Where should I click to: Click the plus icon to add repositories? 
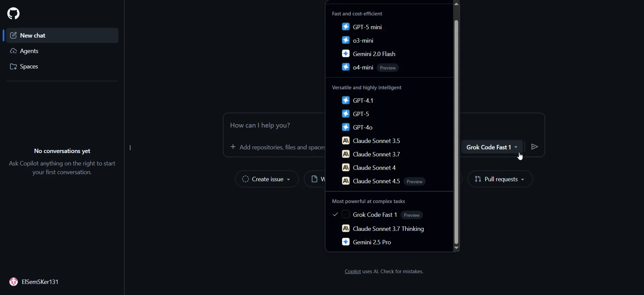tap(233, 147)
